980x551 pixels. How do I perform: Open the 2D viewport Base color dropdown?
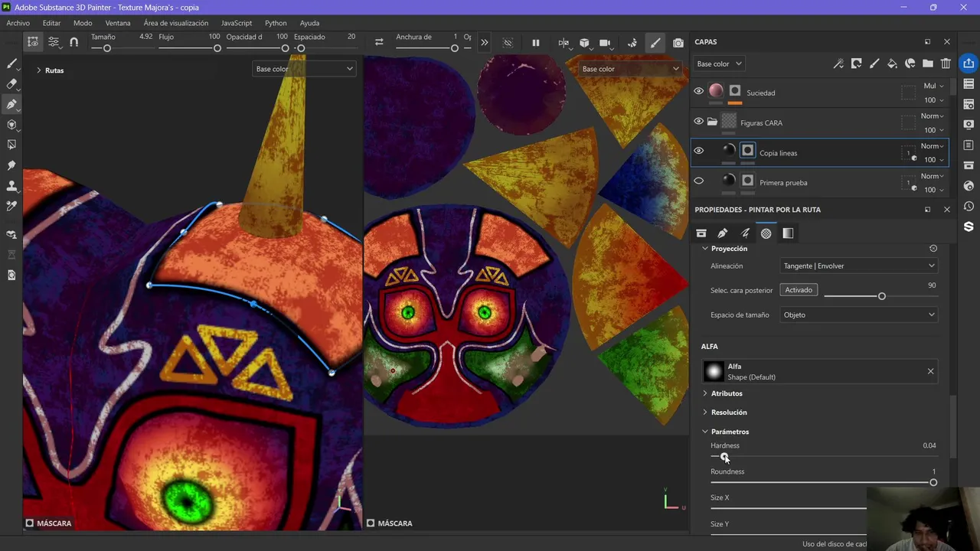631,69
